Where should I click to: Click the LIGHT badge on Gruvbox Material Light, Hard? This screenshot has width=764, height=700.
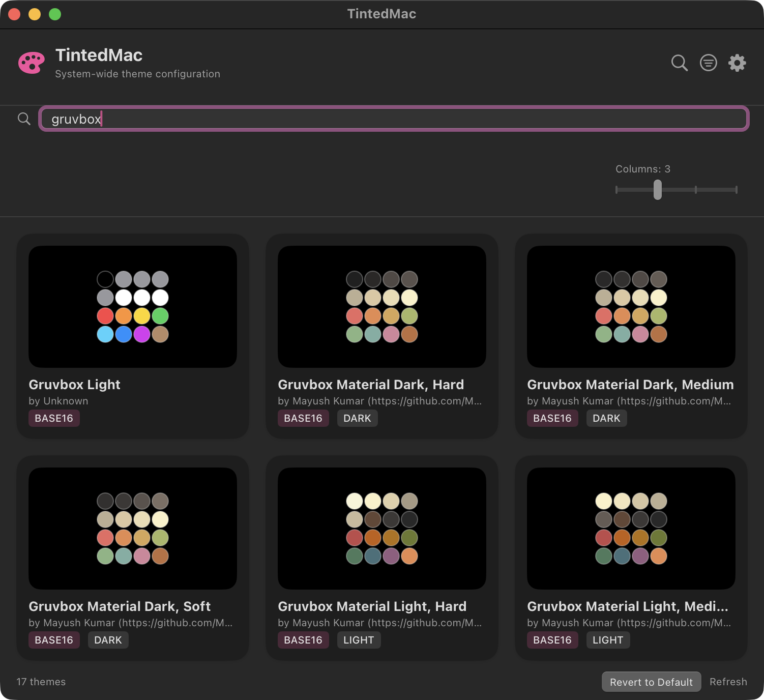(x=359, y=640)
